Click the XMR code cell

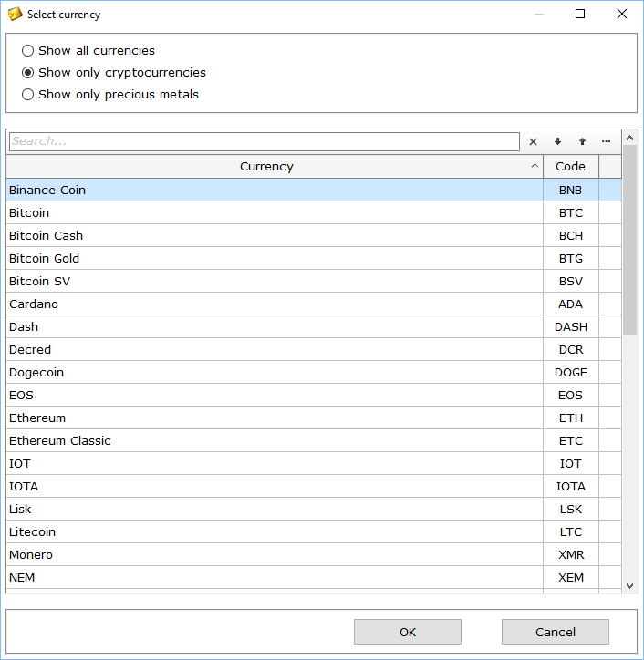click(x=571, y=554)
